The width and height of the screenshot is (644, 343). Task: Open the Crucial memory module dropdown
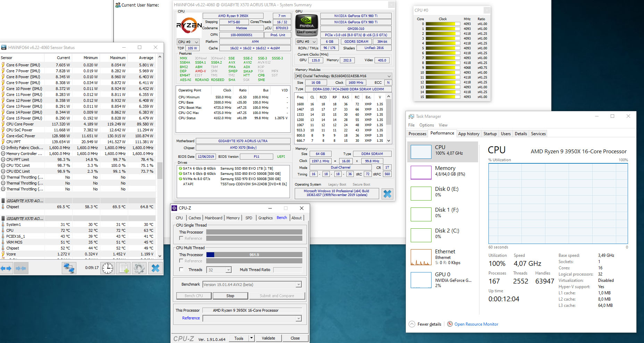click(x=343, y=76)
